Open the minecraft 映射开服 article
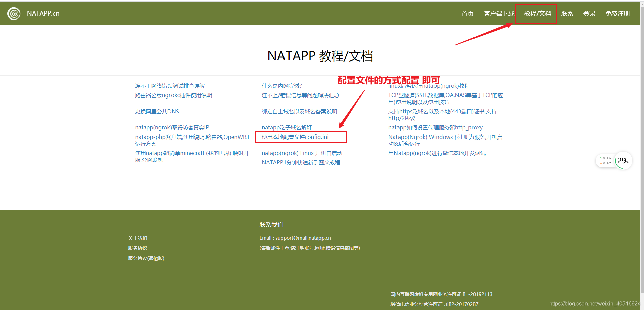Screen dimensions: 644x310 [192, 156]
